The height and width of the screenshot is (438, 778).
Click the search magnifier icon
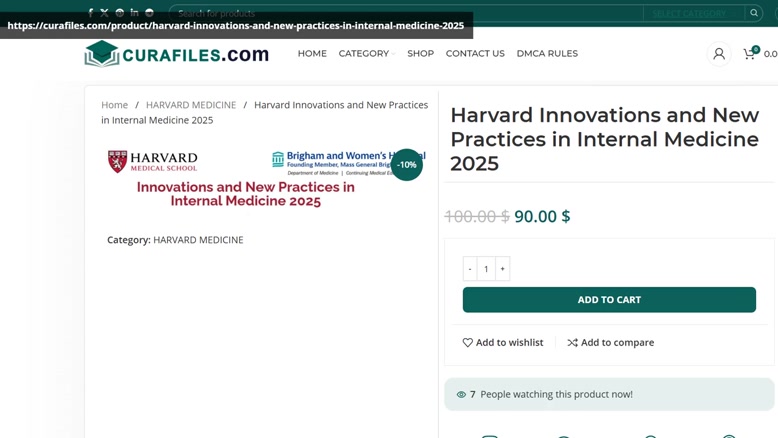click(x=754, y=13)
